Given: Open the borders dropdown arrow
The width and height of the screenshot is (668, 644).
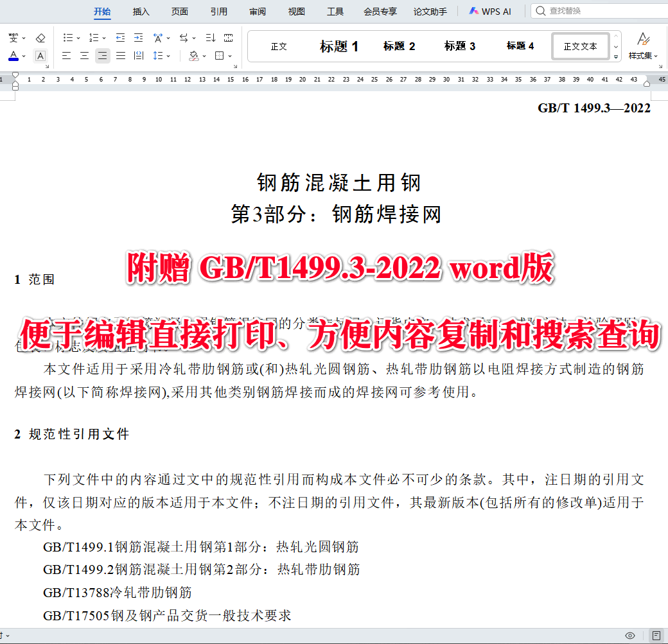Looking at the screenshot, I should coord(230,56).
